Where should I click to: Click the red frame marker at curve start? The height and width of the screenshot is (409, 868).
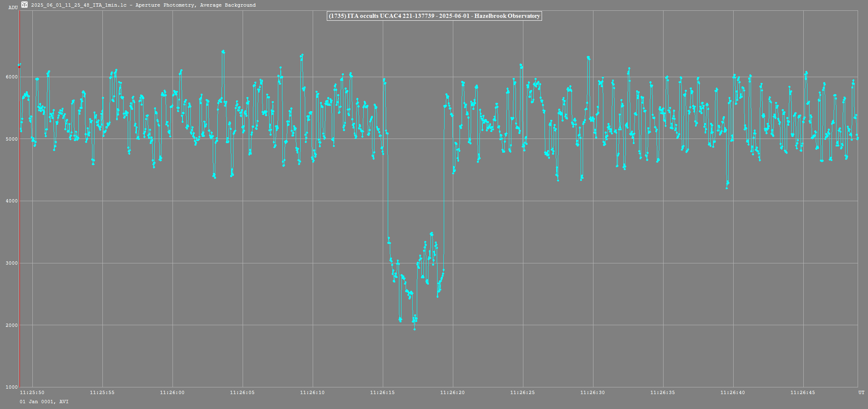click(19, 66)
